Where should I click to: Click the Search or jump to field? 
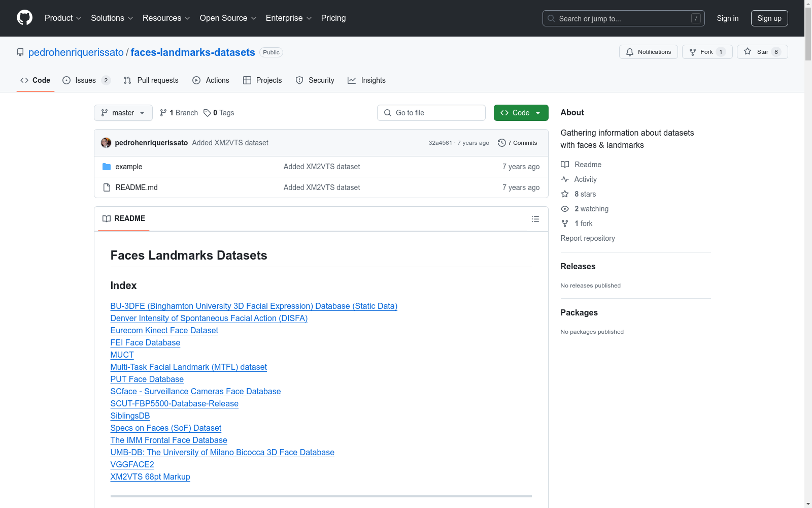coord(624,18)
